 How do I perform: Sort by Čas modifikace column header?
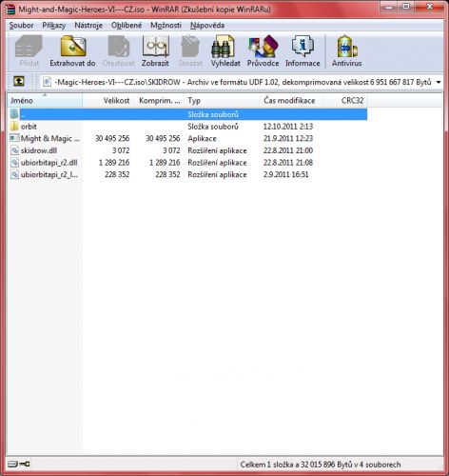289,101
